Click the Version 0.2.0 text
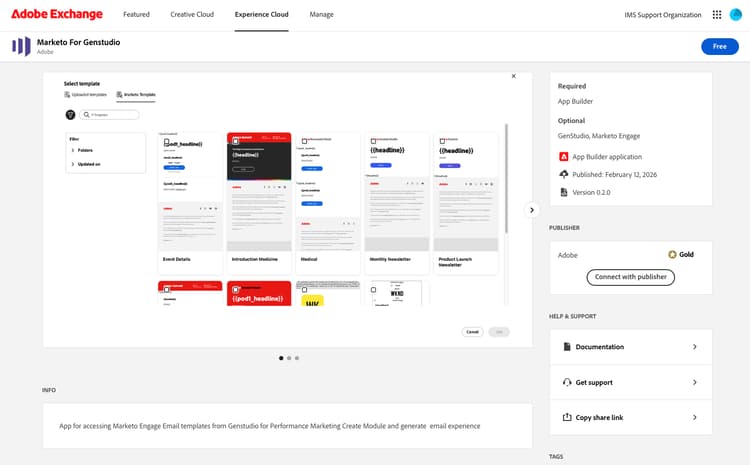Screen dimensions: 750x465 tap(591, 192)
